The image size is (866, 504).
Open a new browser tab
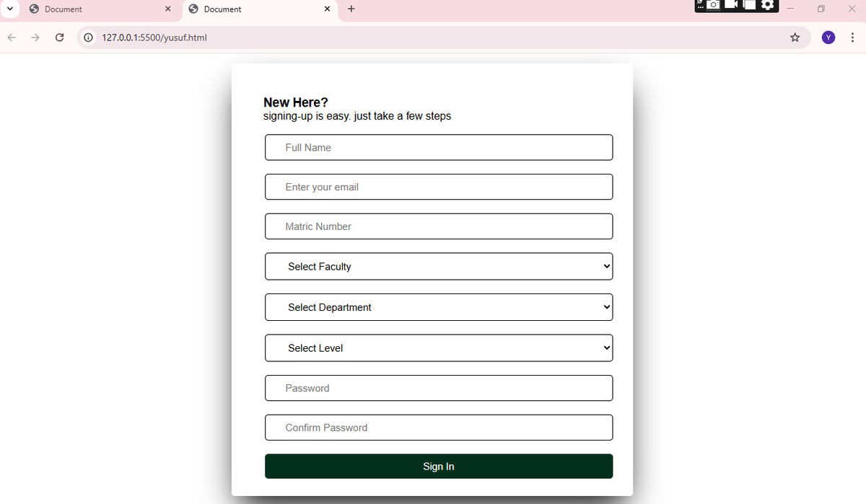pyautogui.click(x=351, y=9)
